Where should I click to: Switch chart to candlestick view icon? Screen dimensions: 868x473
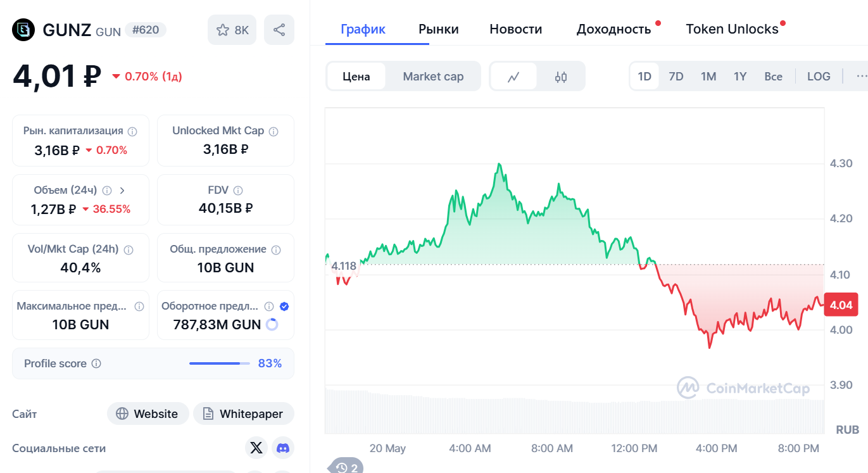pyautogui.click(x=561, y=77)
